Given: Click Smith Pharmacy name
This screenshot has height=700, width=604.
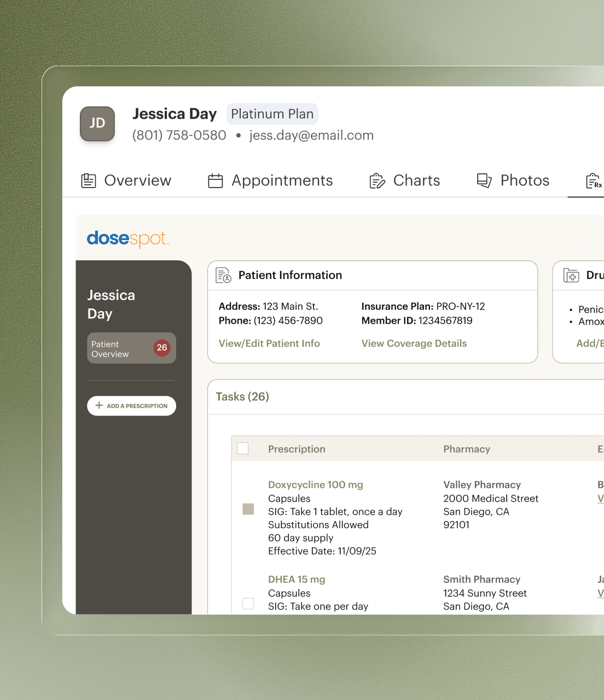Looking at the screenshot, I should [482, 579].
